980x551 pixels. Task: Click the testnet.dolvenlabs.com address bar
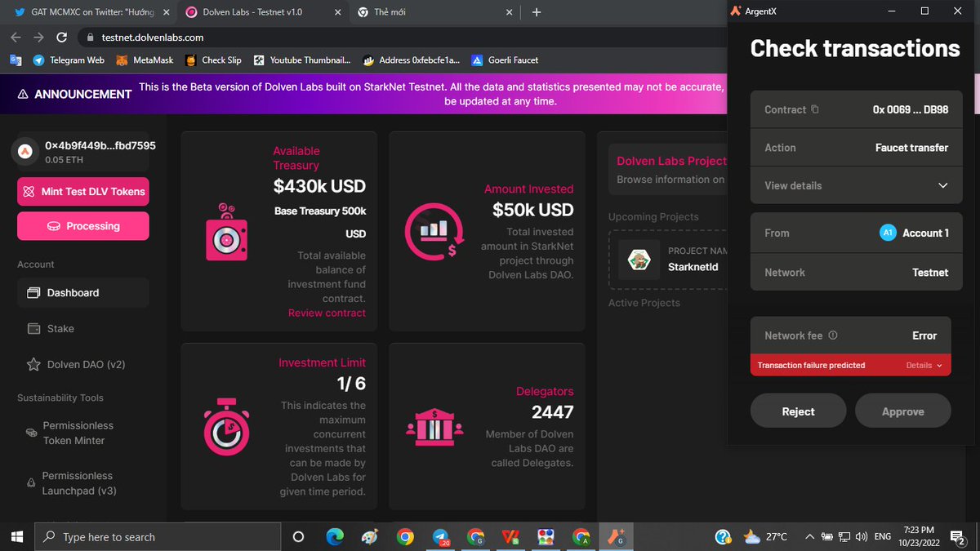click(400, 38)
